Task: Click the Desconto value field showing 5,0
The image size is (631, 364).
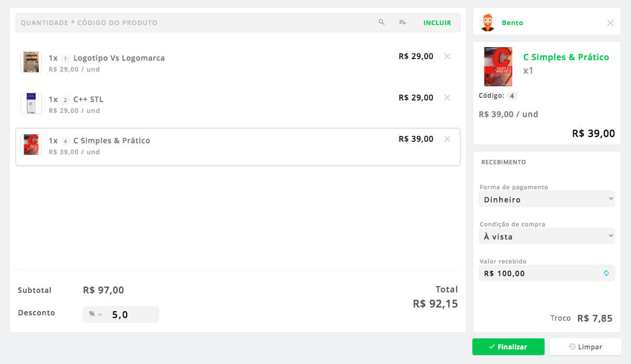Action: click(x=132, y=314)
